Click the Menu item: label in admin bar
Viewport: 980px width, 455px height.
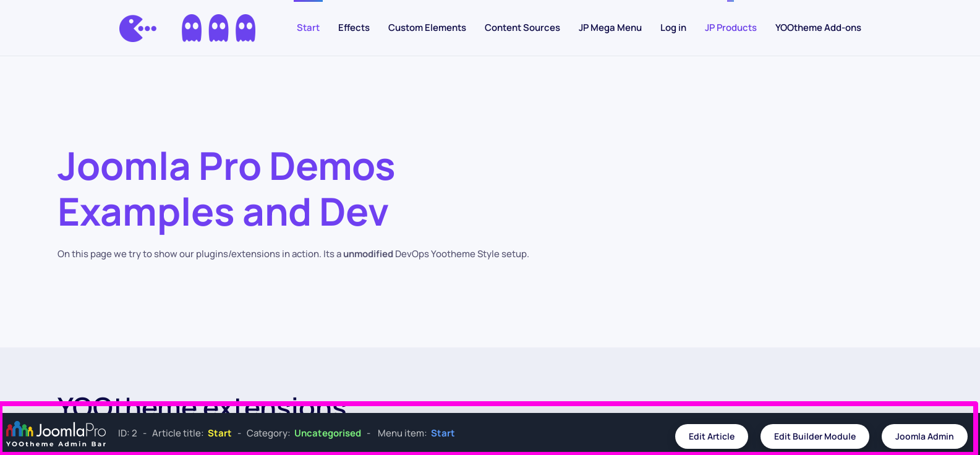click(402, 433)
